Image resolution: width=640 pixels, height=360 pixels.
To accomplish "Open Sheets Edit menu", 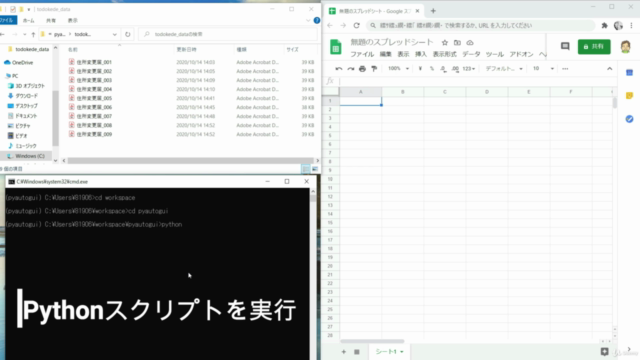I will [x=385, y=54].
